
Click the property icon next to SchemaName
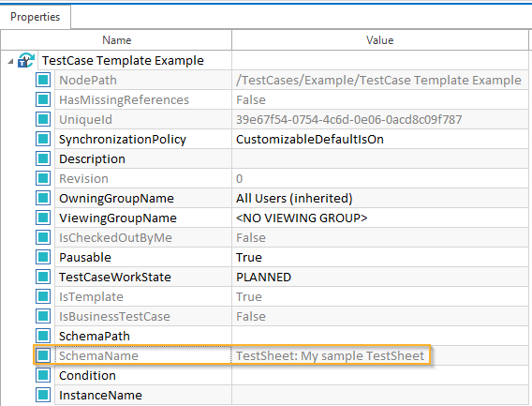click(x=43, y=355)
